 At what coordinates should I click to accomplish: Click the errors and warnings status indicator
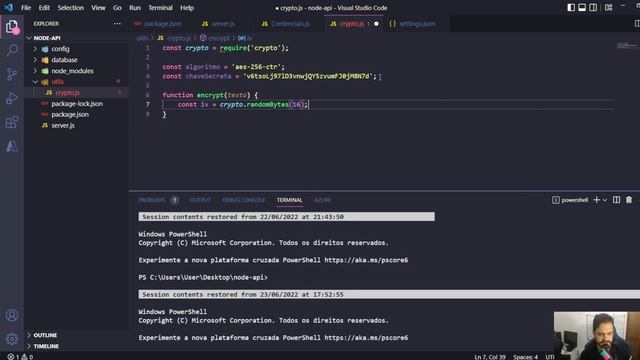20,357
